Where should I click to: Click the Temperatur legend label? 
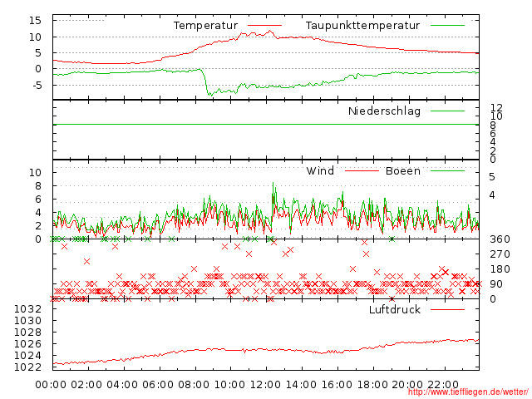coord(205,26)
